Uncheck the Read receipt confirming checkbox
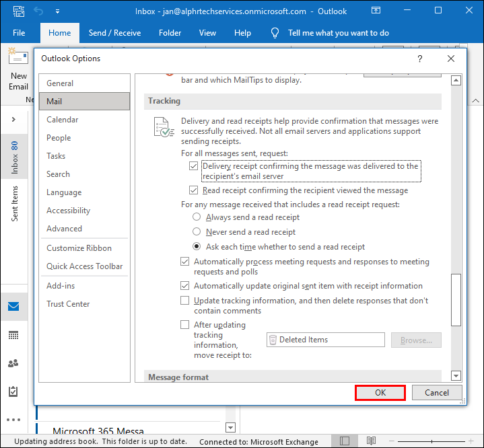Screen dimensions: 484x448 tap(194, 190)
